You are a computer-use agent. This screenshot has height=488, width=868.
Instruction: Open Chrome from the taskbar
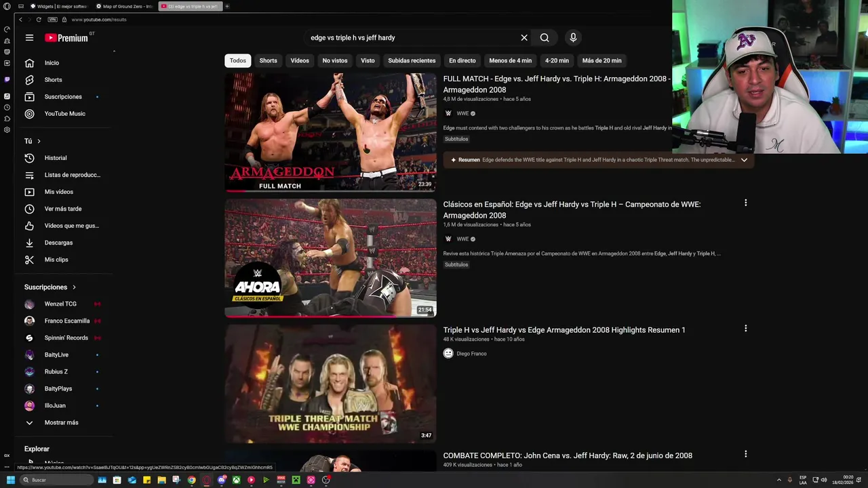(191, 480)
